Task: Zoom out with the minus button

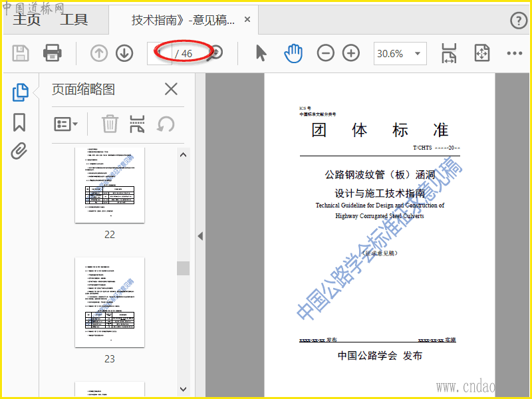Action: click(x=325, y=53)
